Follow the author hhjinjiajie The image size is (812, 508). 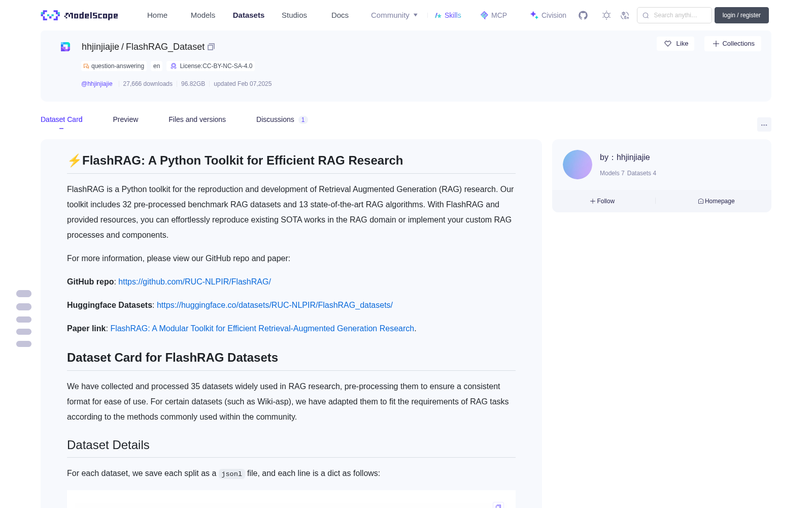(602, 201)
